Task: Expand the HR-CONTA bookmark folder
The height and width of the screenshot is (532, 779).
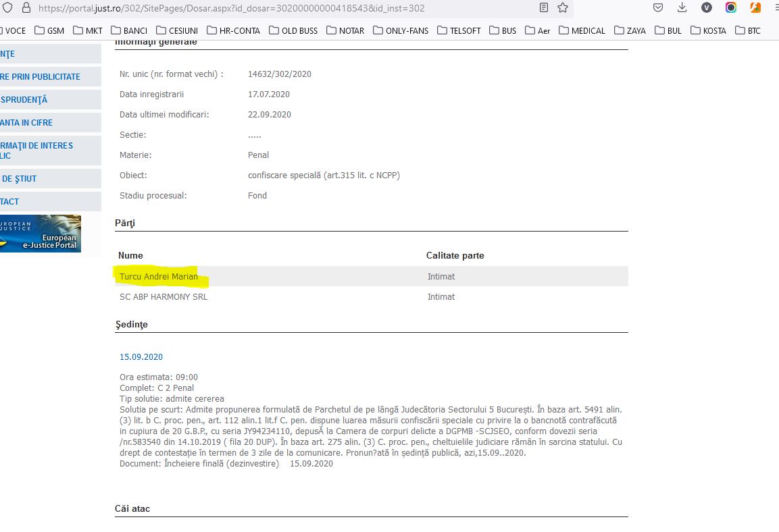Action: (x=233, y=30)
